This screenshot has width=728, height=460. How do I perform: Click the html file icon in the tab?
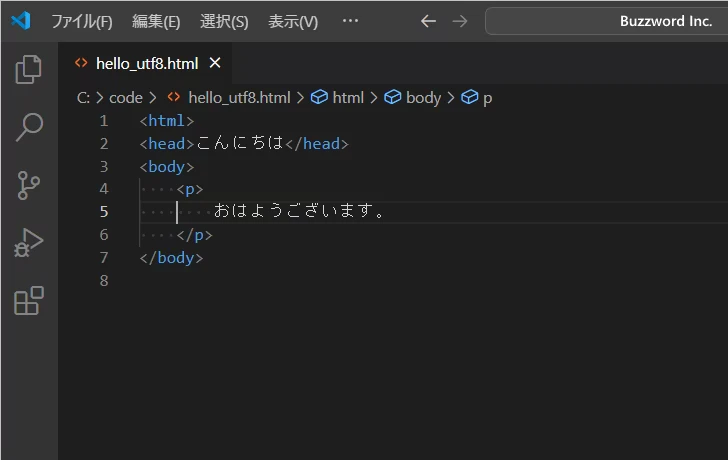click(81, 63)
